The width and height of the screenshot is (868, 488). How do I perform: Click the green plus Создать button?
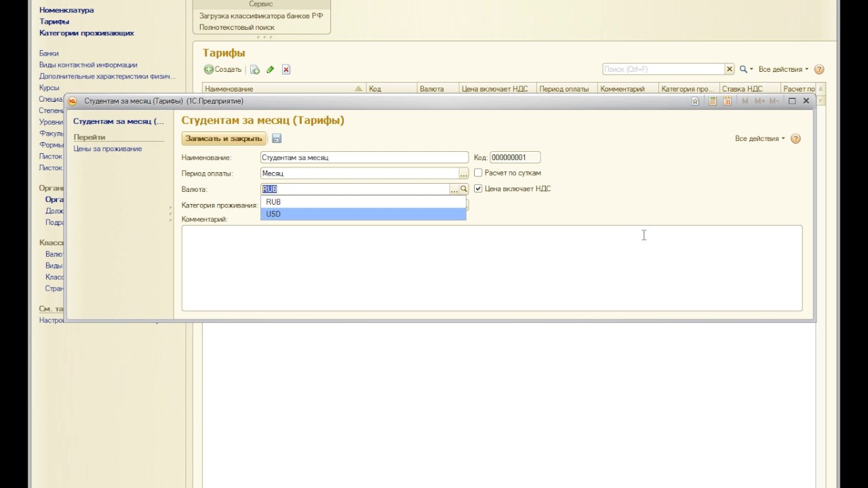pyautogui.click(x=223, y=69)
